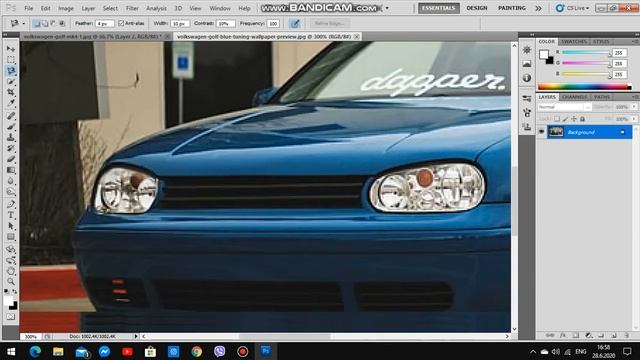Switch to the Channels tab
The image size is (640, 360).
(x=574, y=97)
